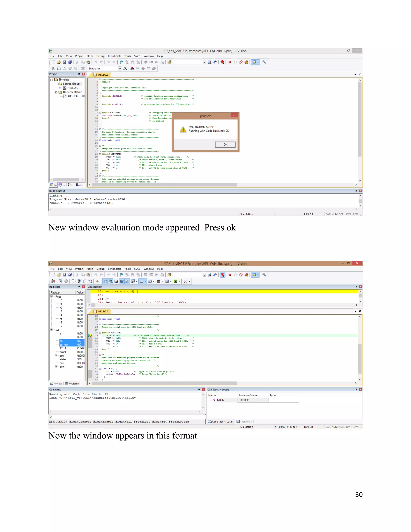Stop the debug session via the highlighted debug icon in the lower window
The width and height of the screenshot is (411, 532).
coord(222,275)
